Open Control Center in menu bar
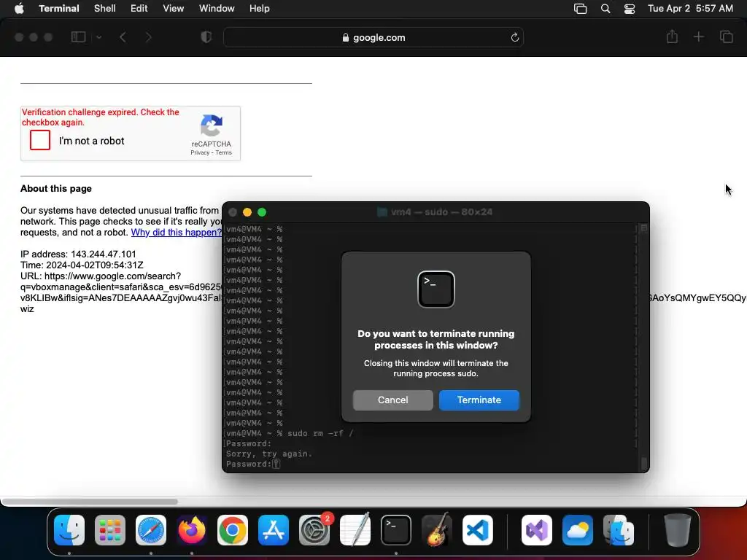The height and width of the screenshot is (560, 747). click(630, 9)
